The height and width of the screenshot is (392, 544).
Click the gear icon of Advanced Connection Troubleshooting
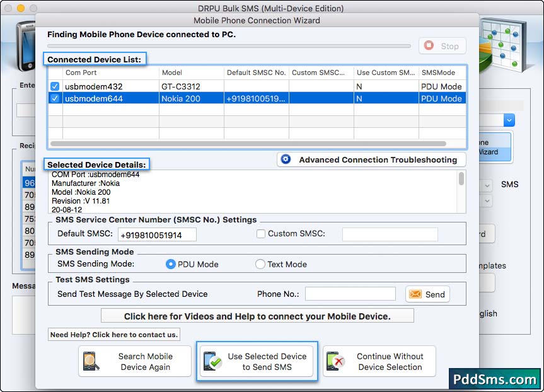click(x=286, y=159)
